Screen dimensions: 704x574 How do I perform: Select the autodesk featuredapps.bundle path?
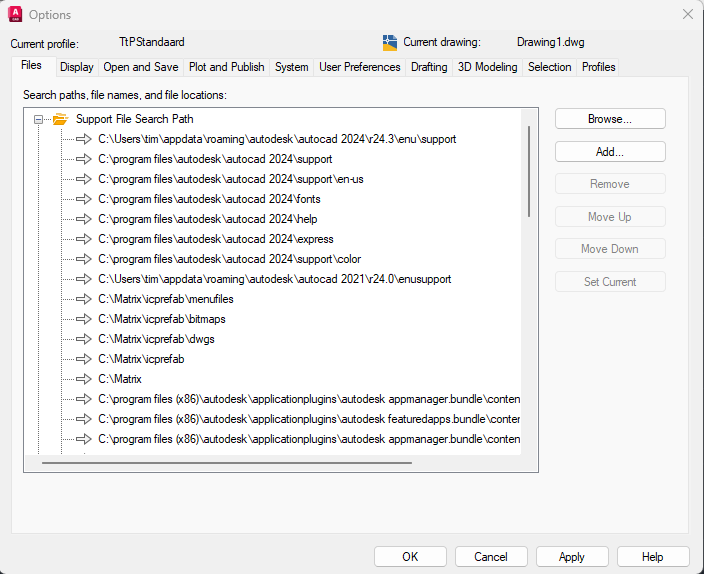309,419
